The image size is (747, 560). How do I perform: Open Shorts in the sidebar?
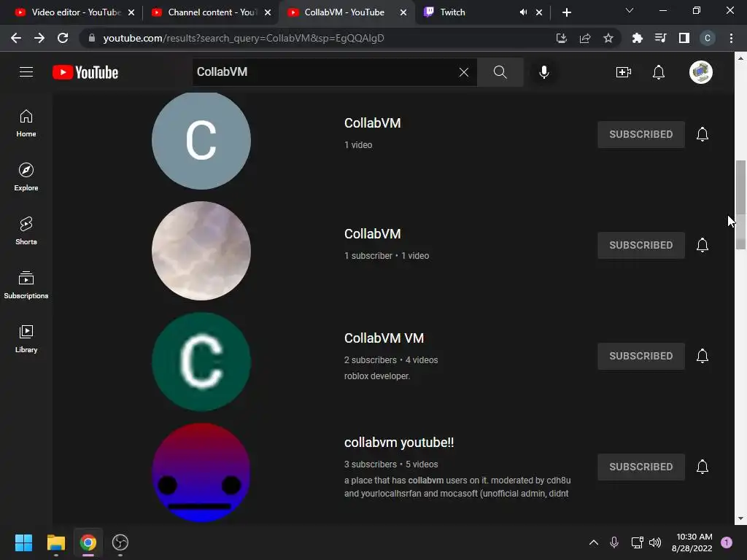26,231
